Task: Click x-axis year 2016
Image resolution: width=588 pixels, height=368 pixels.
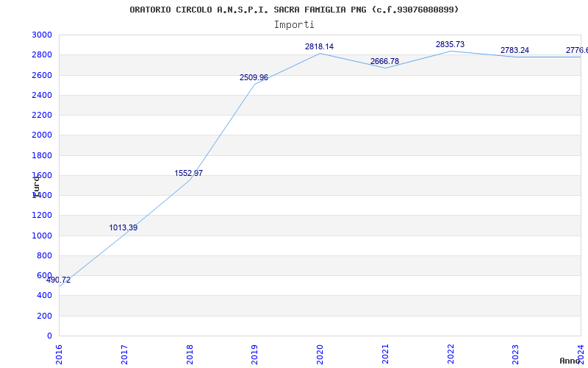Action: (x=59, y=355)
